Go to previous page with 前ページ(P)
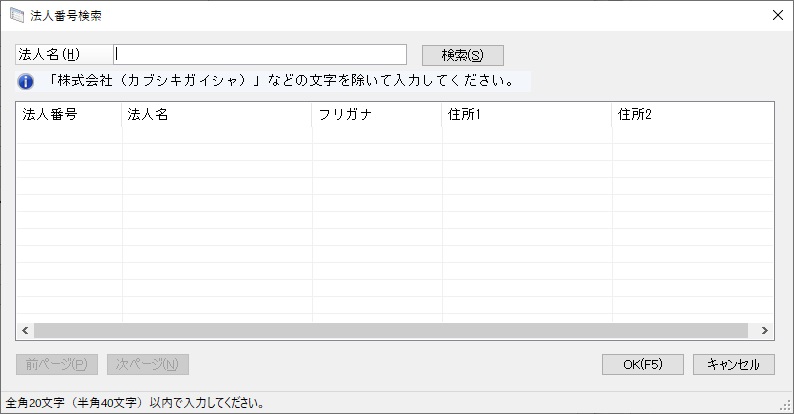The image size is (794, 414). [x=56, y=364]
